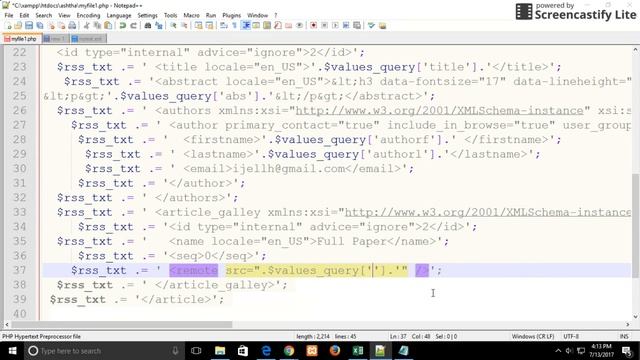Image resolution: width=640 pixels, height=360 pixels.
Task: Undo the last edit with Undo icon
Action: [x=122, y=26]
